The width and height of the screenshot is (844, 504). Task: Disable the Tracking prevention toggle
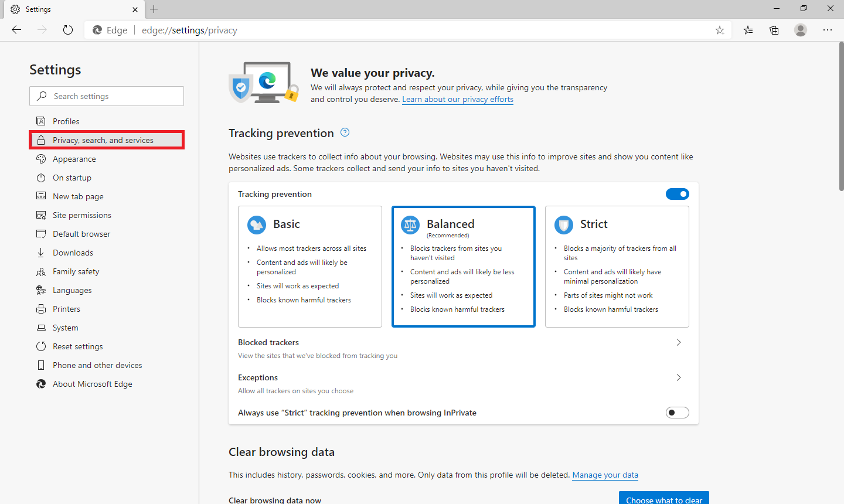(x=678, y=193)
